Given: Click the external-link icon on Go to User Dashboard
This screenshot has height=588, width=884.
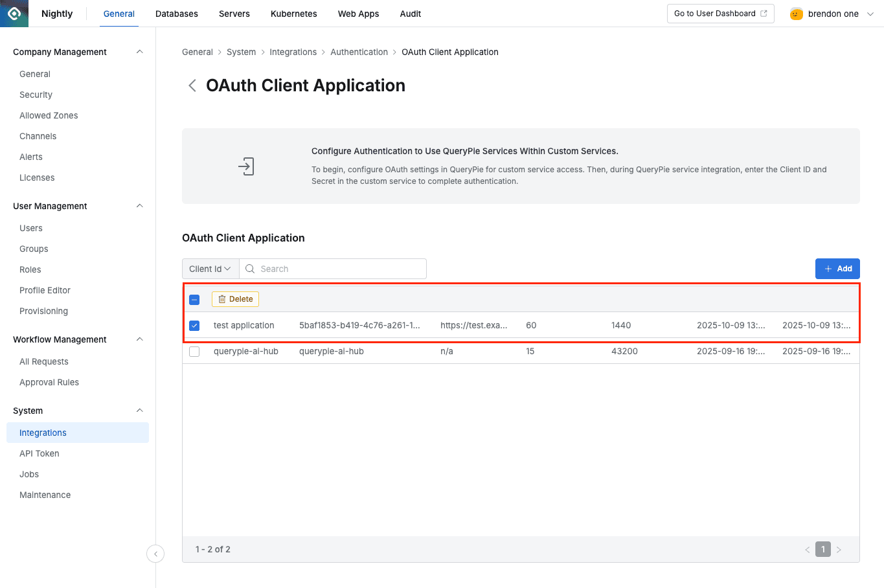Looking at the screenshot, I should pos(764,13).
